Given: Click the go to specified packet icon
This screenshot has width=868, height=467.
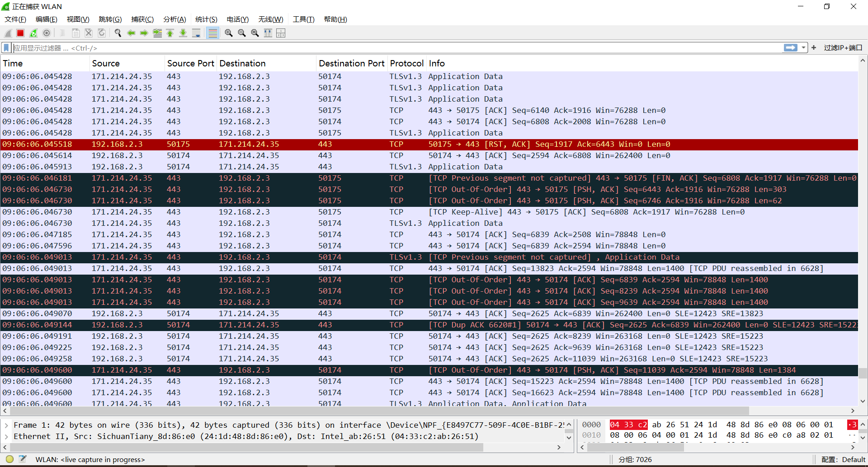Looking at the screenshot, I should [x=157, y=33].
